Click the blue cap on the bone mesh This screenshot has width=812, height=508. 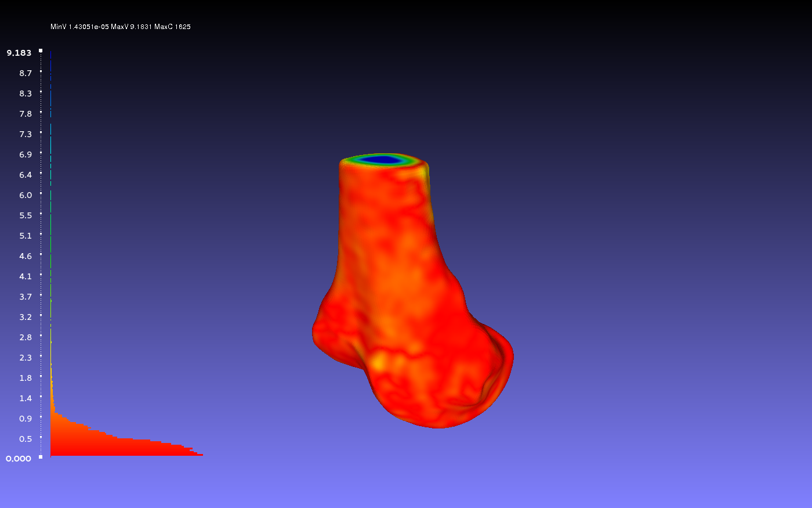coord(382,159)
